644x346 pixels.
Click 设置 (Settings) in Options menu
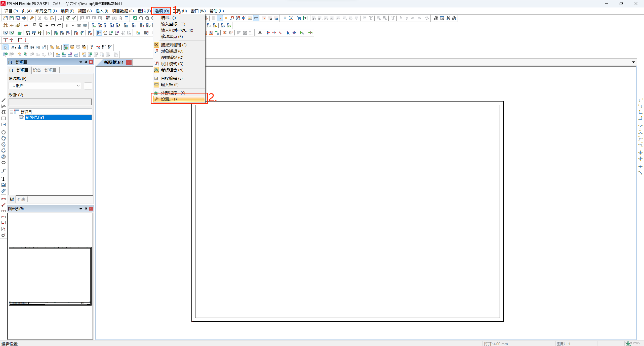tap(169, 99)
